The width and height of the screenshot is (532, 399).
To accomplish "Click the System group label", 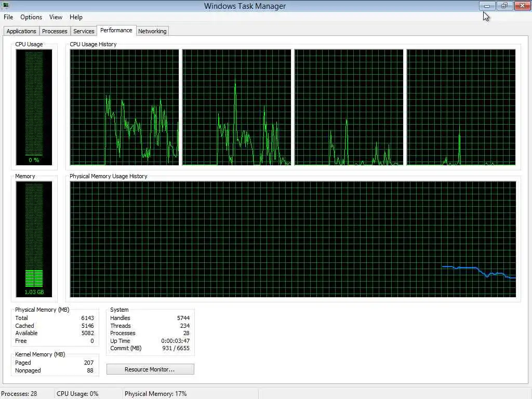I will (x=119, y=310).
